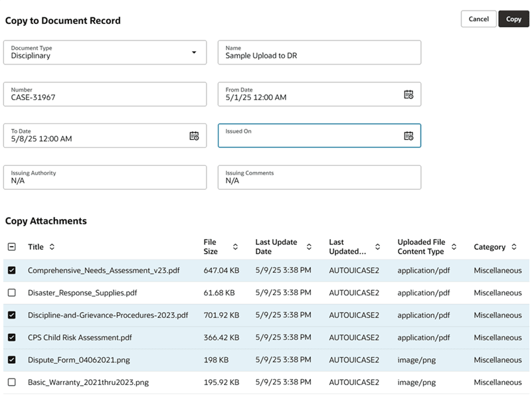
Task: Sort attachments by Last Update Date
Action: pos(309,246)
